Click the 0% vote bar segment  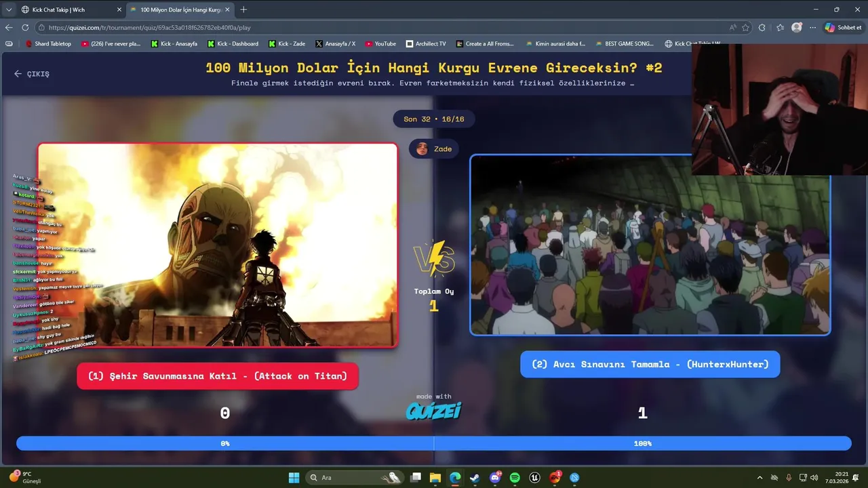(225, 443)
